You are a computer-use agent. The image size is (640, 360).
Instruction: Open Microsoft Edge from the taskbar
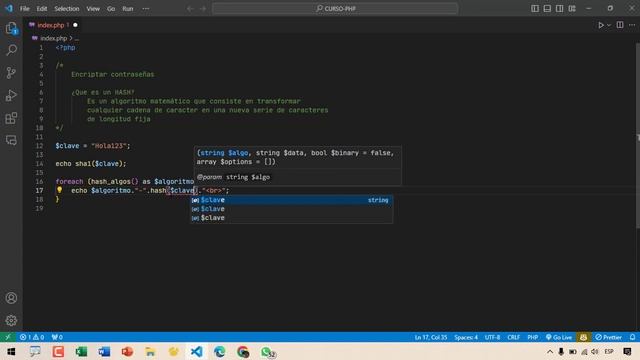click(220, 351)
